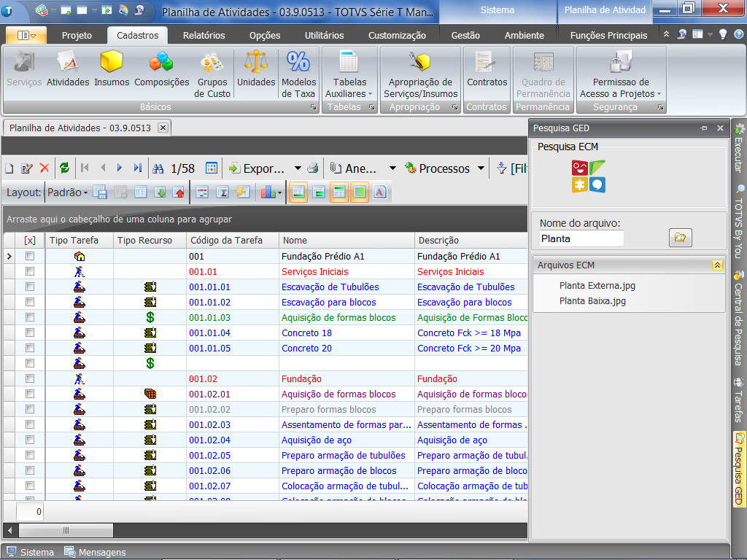Open the Tarefas side panel tab

pyautogui.click(x=739, y=400)
